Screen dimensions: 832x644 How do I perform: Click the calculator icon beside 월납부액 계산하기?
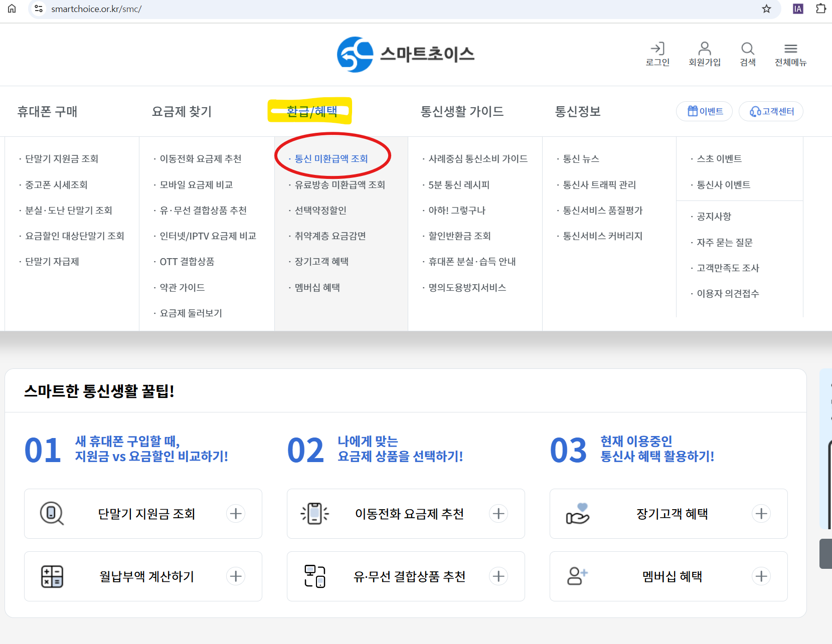pos(51,576)
